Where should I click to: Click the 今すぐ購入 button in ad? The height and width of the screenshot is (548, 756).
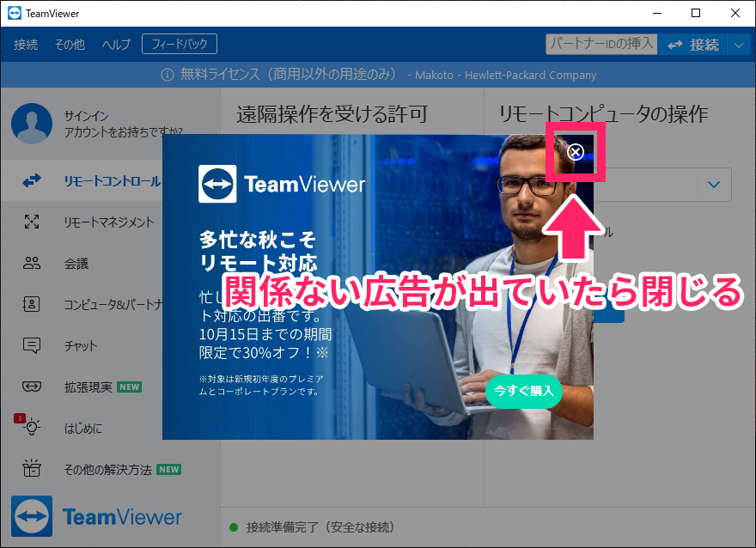pos(523,391)
